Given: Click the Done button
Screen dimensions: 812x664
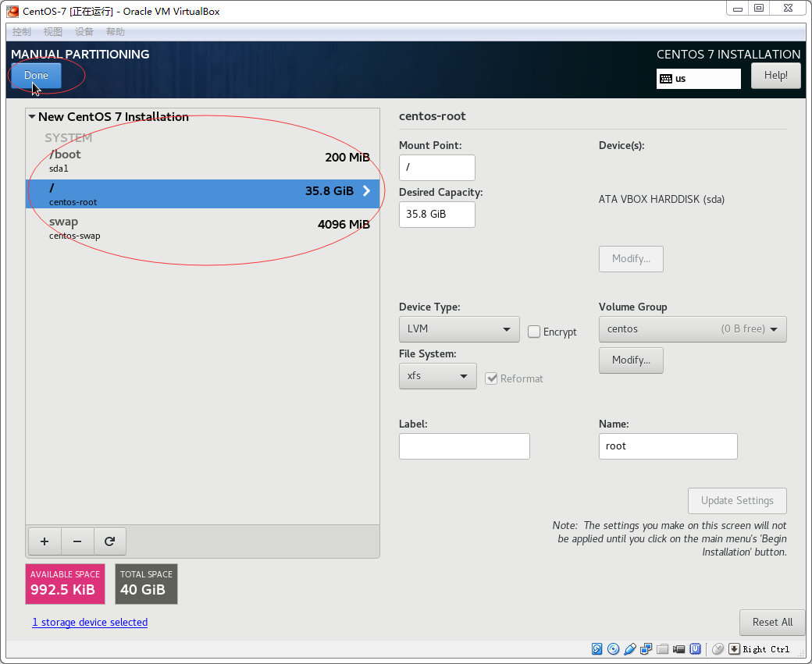Looking at the screenshot, I should click(36, 76).
